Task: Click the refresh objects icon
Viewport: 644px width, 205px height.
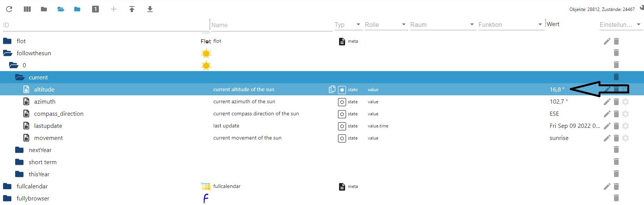Action: click(x=9, y=9)
